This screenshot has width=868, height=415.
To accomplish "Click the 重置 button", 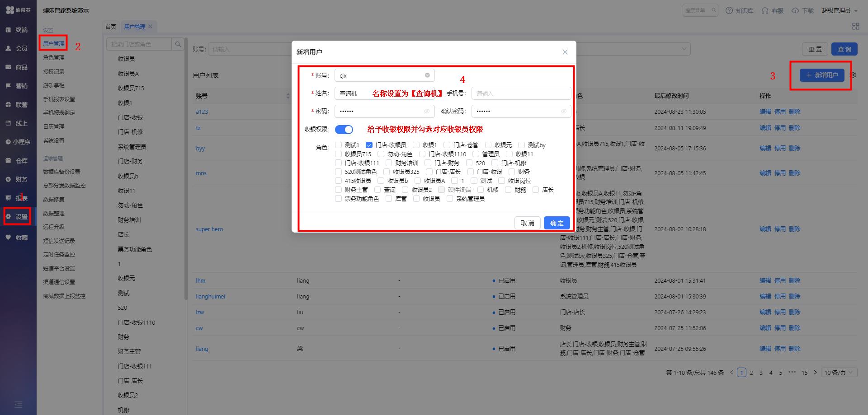I will (815, 49).
